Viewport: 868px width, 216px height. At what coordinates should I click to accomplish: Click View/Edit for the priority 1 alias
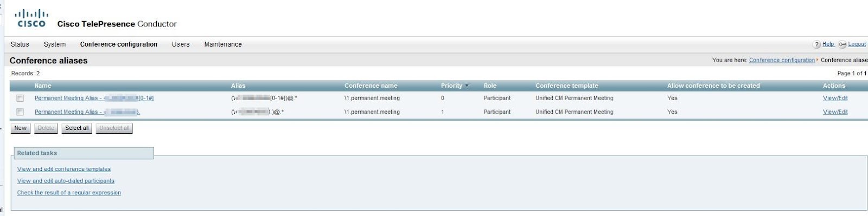click(835, 112)
